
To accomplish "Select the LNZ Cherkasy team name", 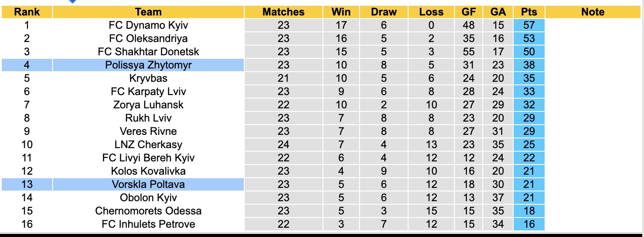I will [148, 145].
